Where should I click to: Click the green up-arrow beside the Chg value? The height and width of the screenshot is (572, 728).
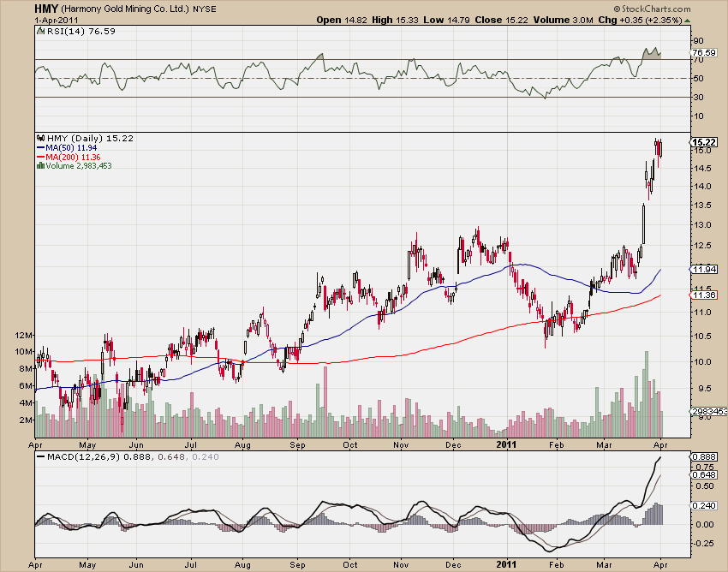[687, 21]
